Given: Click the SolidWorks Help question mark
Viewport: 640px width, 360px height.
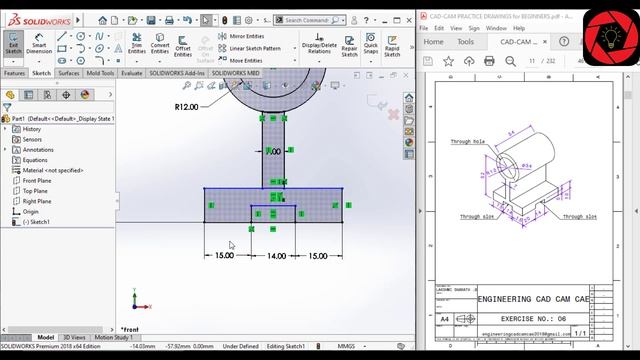Looking at the screenshot, I should click(366, 20).
